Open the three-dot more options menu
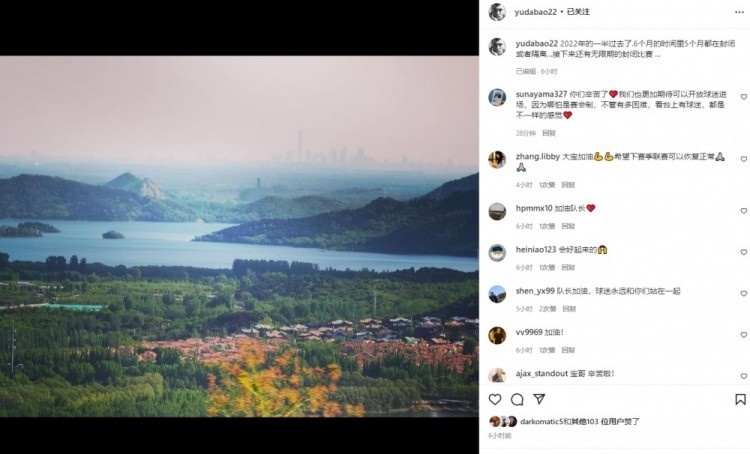 point(739,12)
